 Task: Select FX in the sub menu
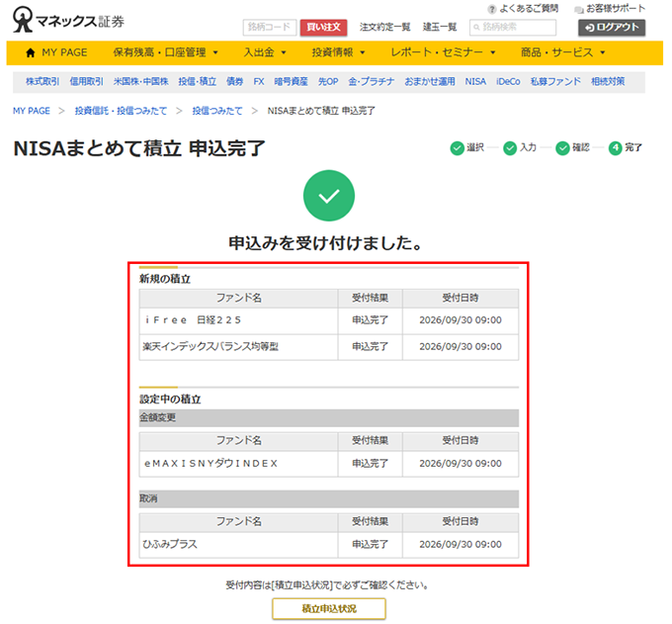click(259, 81)
